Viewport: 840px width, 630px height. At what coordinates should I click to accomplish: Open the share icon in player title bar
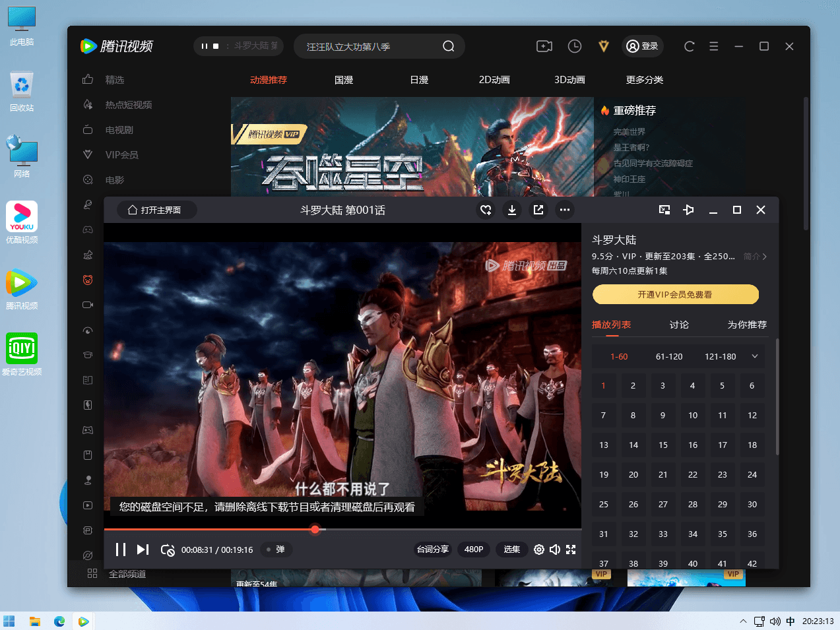[x=538, y=210]
